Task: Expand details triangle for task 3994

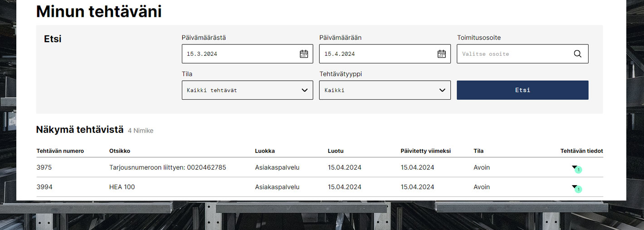Action: click(x=574, y=186)
